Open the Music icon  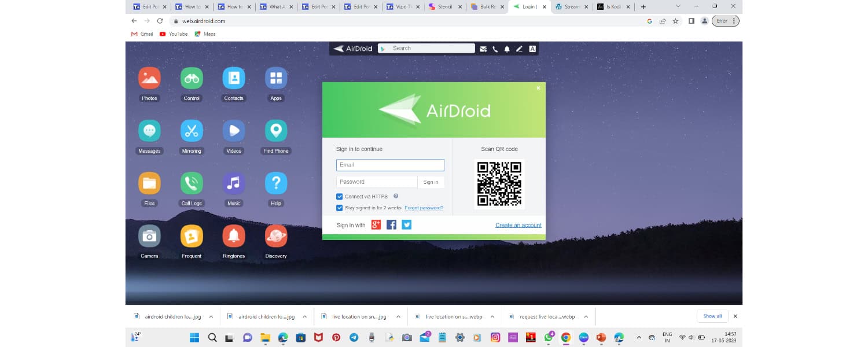(234, 183)
